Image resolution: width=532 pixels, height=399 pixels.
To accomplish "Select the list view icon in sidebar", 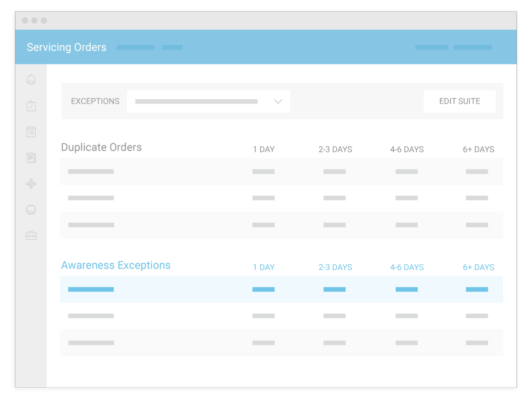I will (x=31, y=132).
